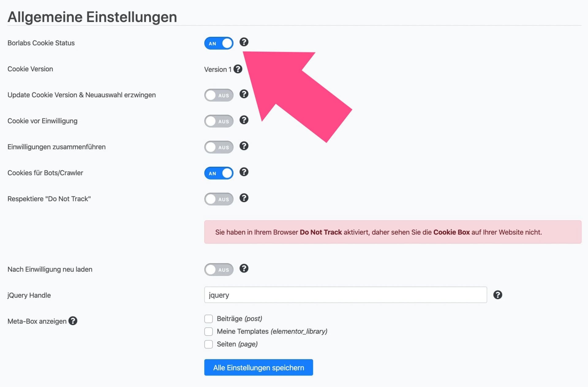Image resolution: width=588 pixels, height=387 pixels.
Task: Enable Respektiere Do Not Track option
Action: tap(219, 199)
